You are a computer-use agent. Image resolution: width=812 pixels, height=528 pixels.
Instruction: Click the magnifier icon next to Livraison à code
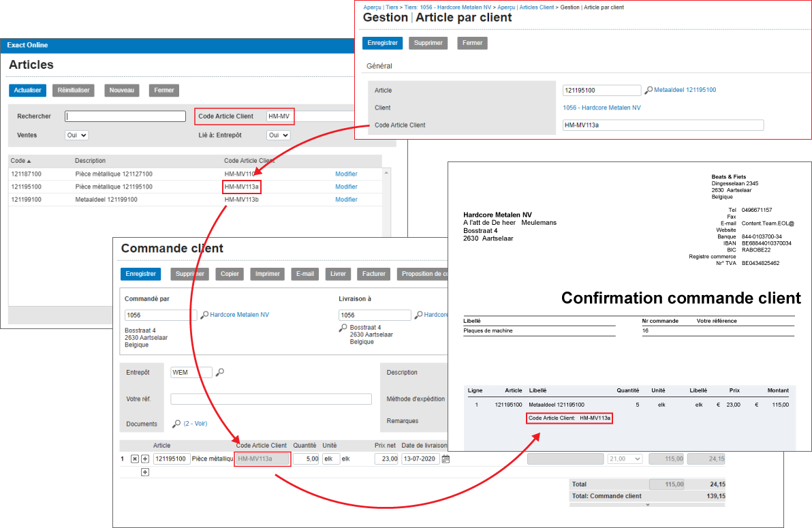pos(418,315)
